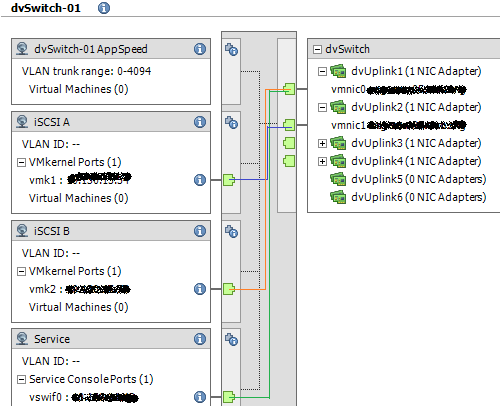Click info icon on dvSwitch-01 AppSpeed header
500x406 pixels.
click(x=200, y=49)
